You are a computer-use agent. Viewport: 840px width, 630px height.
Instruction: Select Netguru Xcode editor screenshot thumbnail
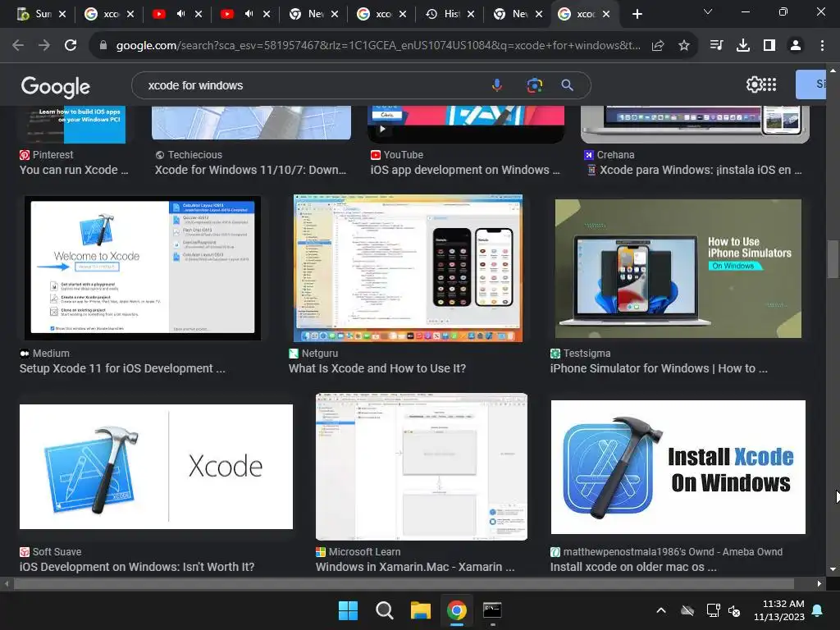(408, 268)
